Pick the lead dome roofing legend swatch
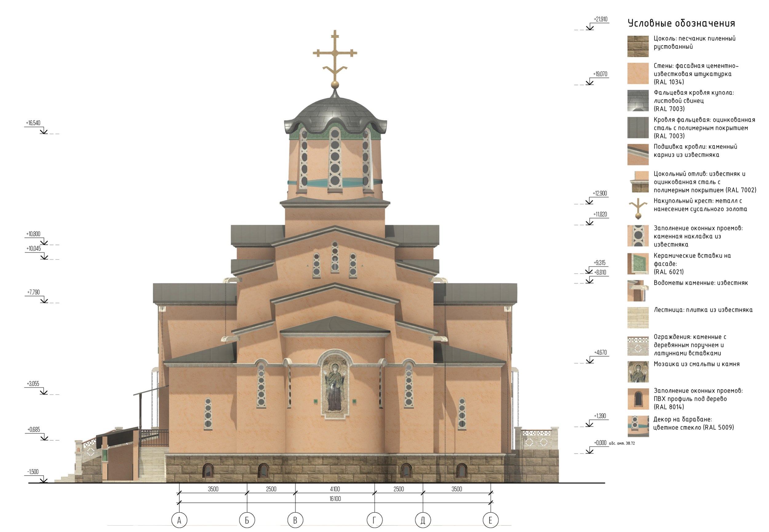Image resolution: width=769 pixels, height=532 pixels. tap(638, 100)
